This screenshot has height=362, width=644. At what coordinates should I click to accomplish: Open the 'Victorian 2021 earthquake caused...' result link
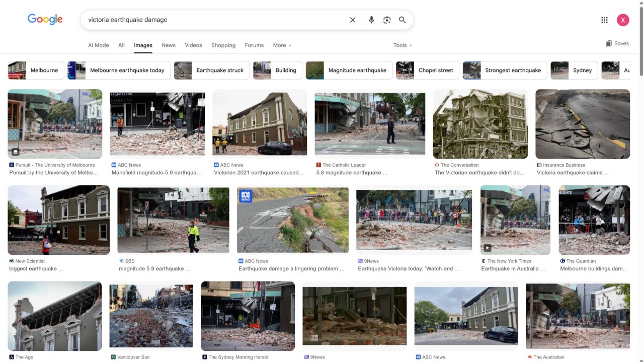click(259, 173)
